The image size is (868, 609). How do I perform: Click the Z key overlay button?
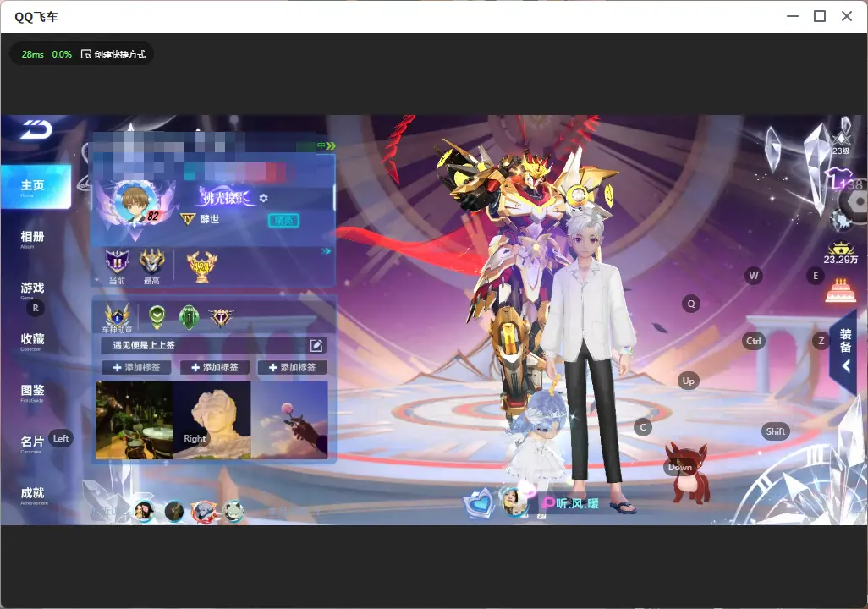coord(821,341)
